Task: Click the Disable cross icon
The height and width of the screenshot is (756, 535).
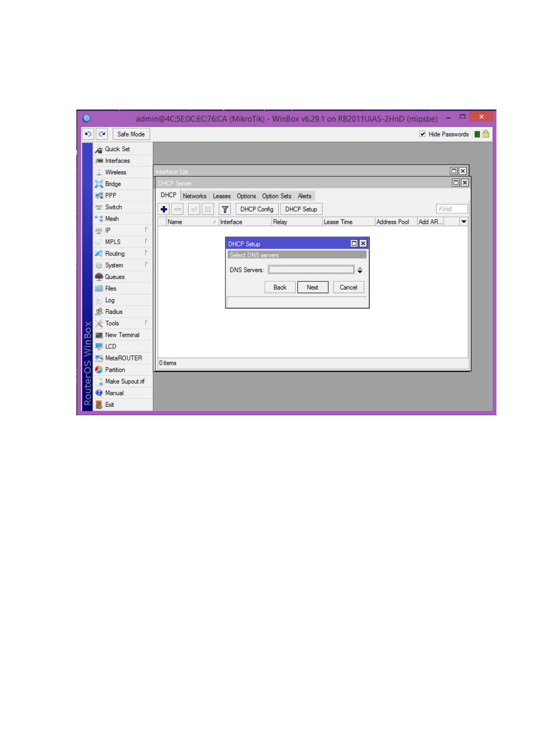Action: (208, 210)
